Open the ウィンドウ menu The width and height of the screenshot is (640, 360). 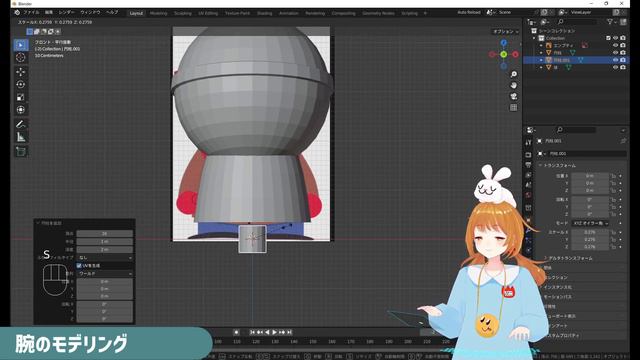(x=91, y=13)
